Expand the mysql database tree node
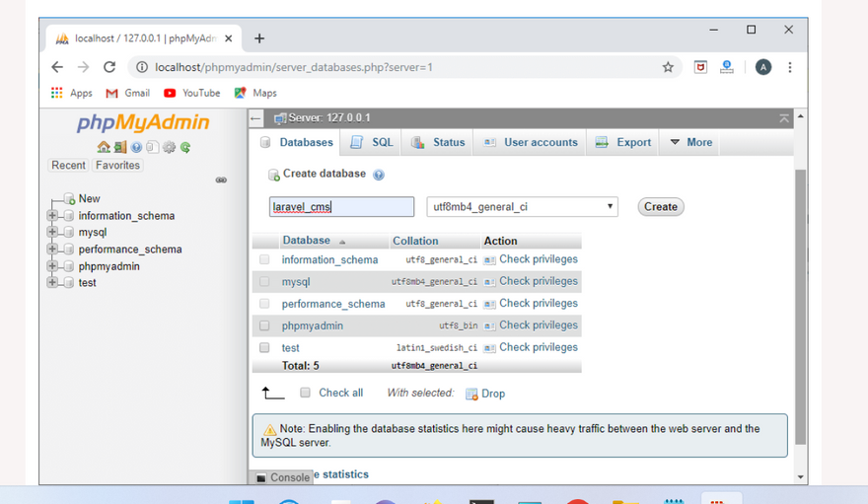Viewport: 868px width, 504px height. click(x=52, y=233)
